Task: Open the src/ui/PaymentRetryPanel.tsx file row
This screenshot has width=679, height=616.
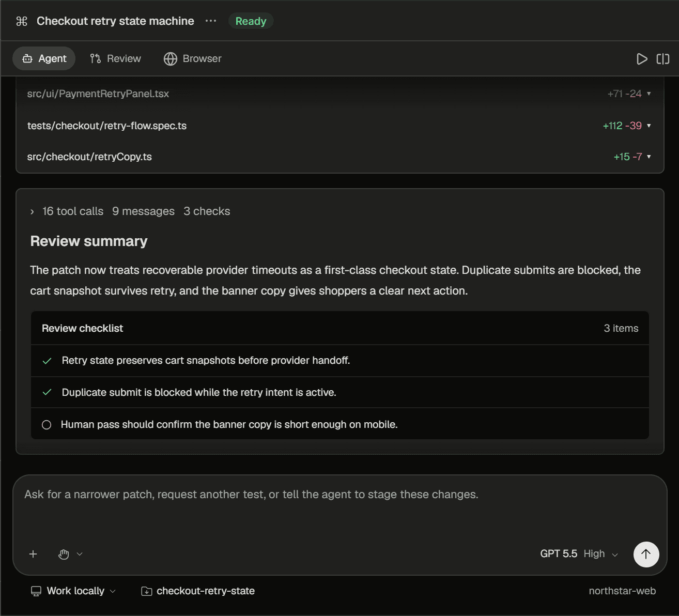Action: tap(340, 94)
